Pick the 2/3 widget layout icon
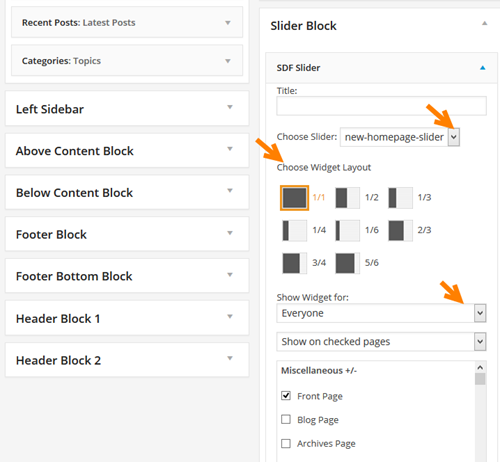 pyautogui.click(x=400, y=230)
